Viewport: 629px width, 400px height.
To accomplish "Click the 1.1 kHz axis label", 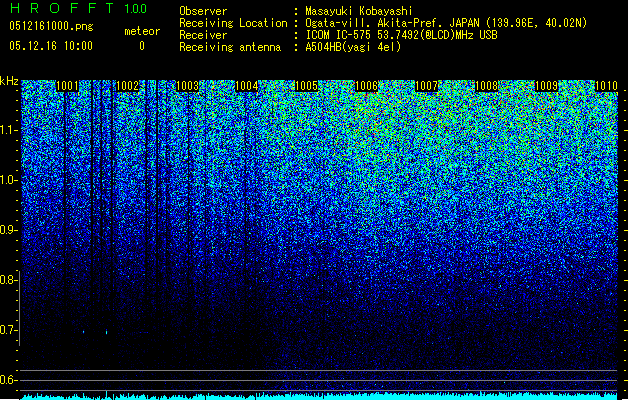I will click(x=8, y=130).
